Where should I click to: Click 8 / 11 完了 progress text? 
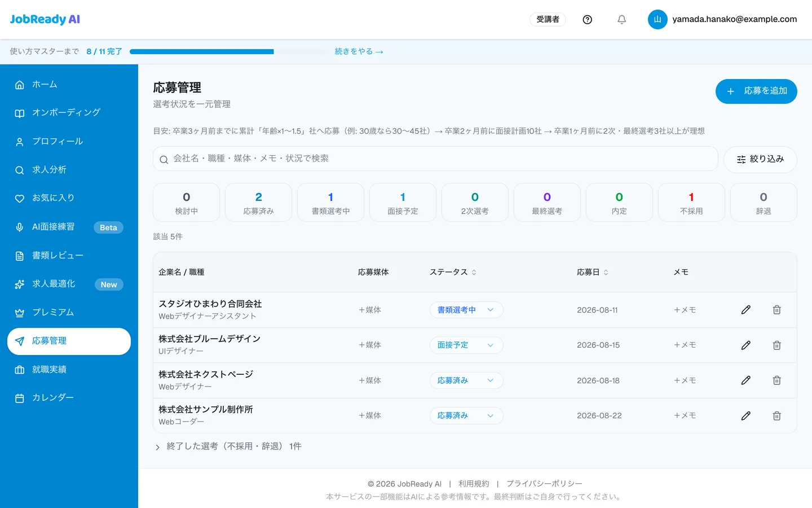tap(104, 51)
